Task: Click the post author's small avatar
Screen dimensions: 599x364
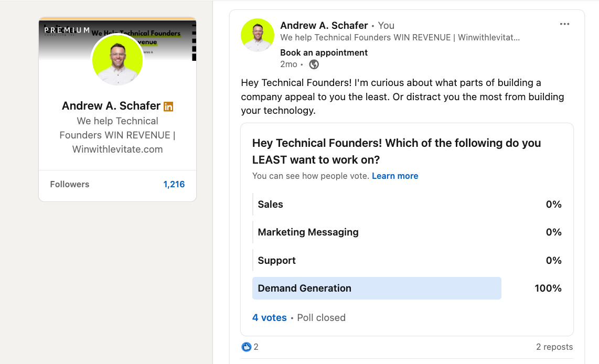Action: coord(258,35)
